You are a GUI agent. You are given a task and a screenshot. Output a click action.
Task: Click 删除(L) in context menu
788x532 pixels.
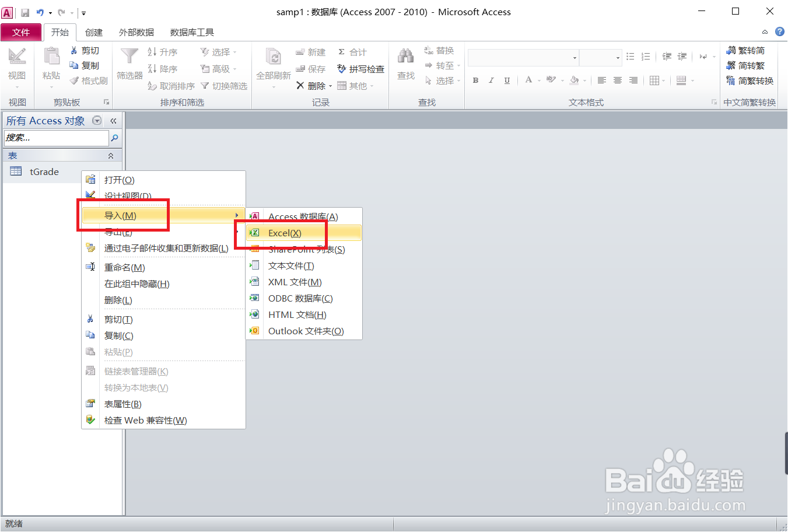coord(163,300)
